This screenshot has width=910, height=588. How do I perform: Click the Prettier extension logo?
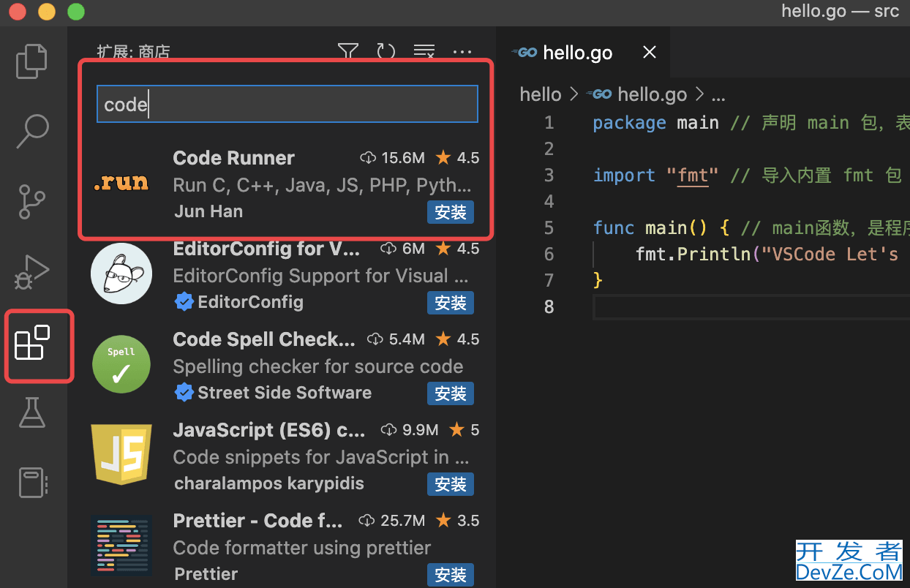click(x=121, y=546)
